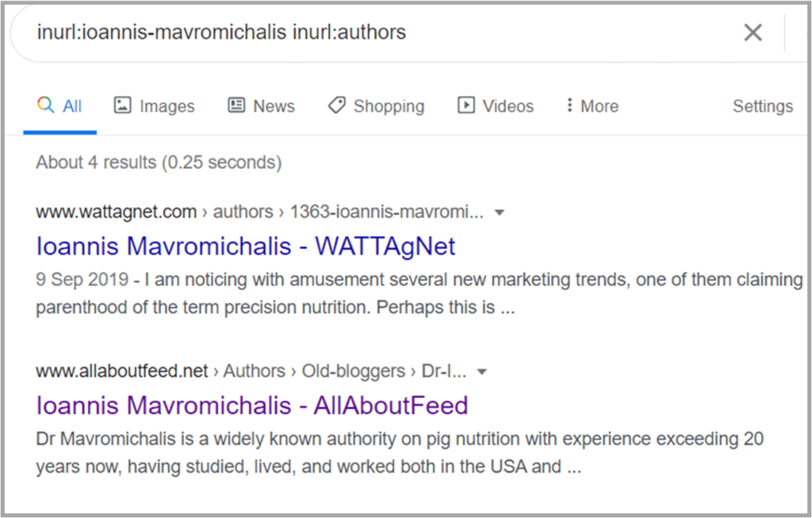Click the www.wattagnet.com breadcrumb URL
Viewport: 812px width, 518px height.
coord(116,212)
